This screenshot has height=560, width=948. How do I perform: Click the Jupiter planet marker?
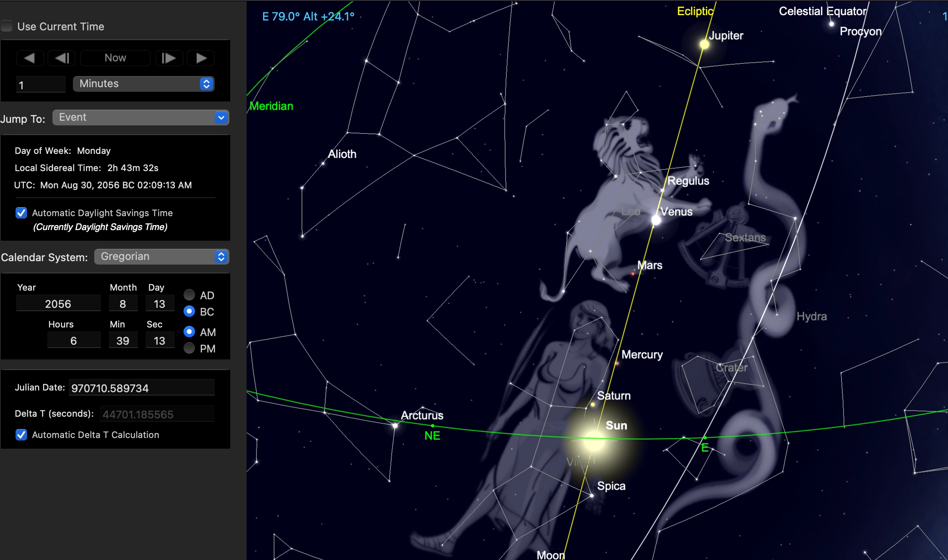(704, 44)
